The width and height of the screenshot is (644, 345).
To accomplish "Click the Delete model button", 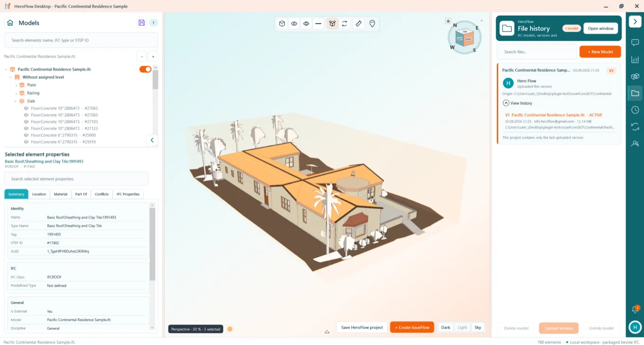I will (516, 328).
